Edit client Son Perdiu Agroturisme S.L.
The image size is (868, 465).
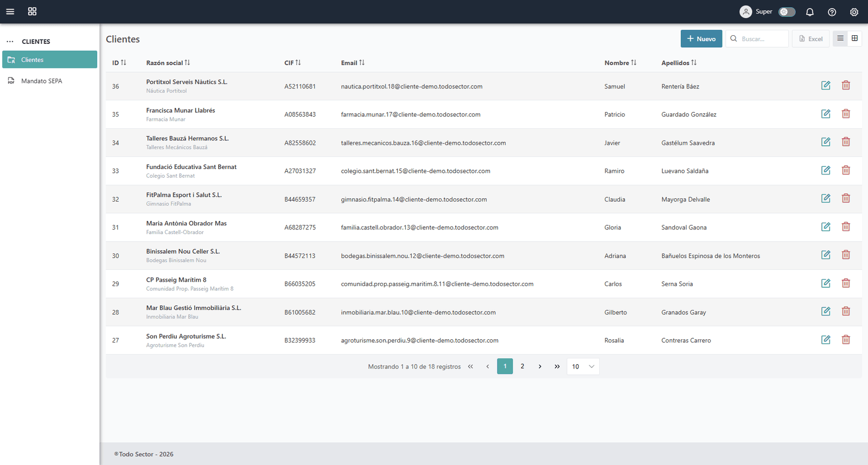click(x=826, y=340)
